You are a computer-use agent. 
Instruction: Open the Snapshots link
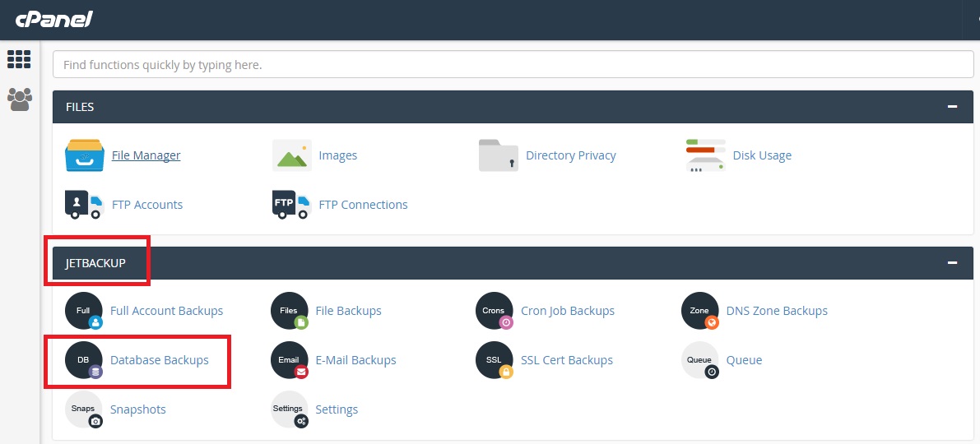pos(138,409)
